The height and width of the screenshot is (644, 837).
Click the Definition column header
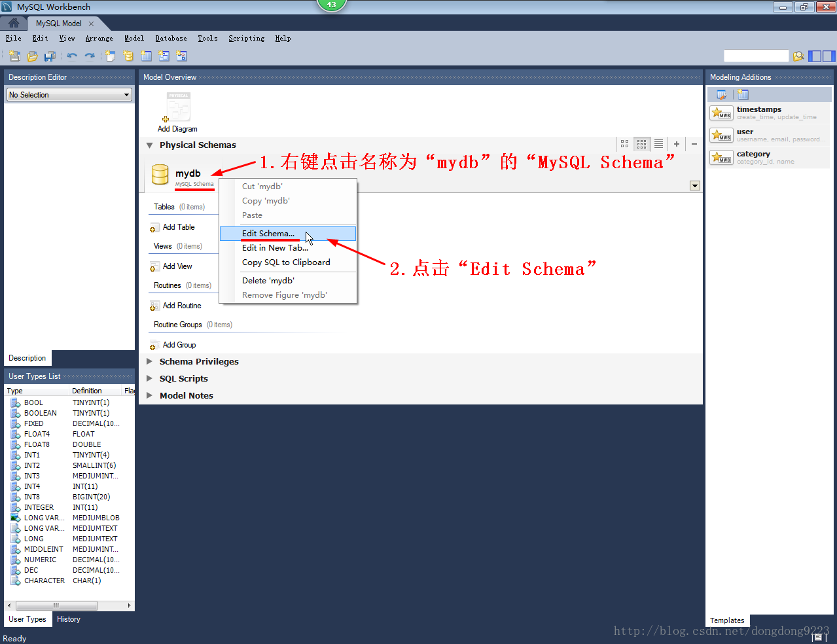tap(96, 391)
